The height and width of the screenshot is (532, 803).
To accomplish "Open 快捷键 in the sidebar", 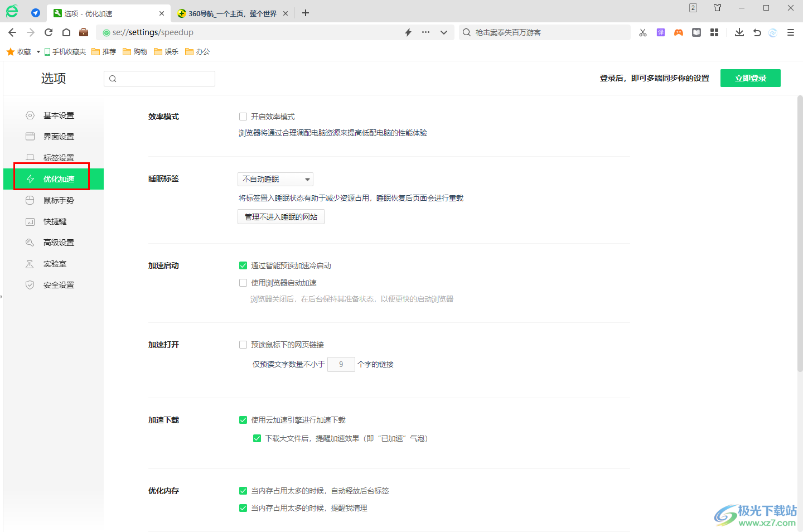I will [x=54, y=221].
